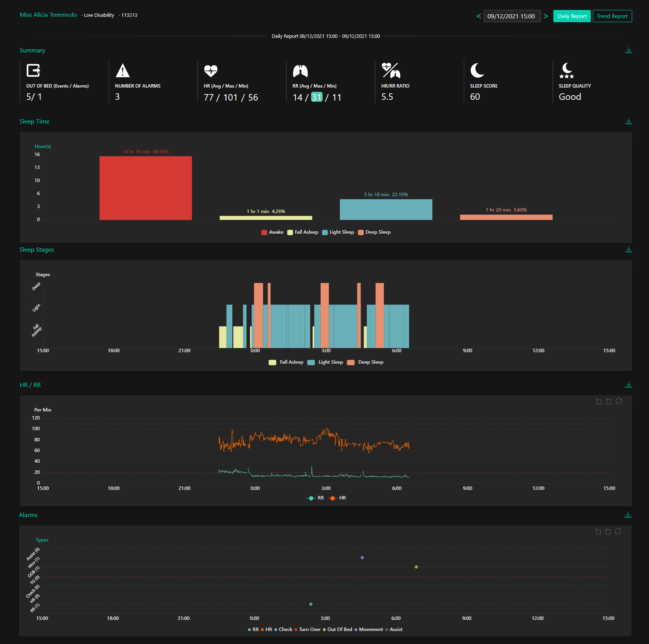Viewport: 649px width, 644px height.
Task: Go to previous day with left chevron
Action: (x=478, y=16)
